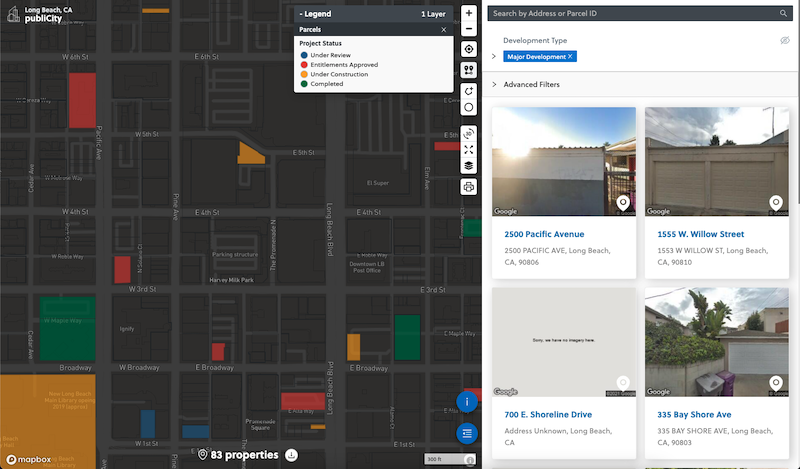800x469 pixels.
Task: Open the map layers control
Action: pyautogui.click(x=468, y=165)
